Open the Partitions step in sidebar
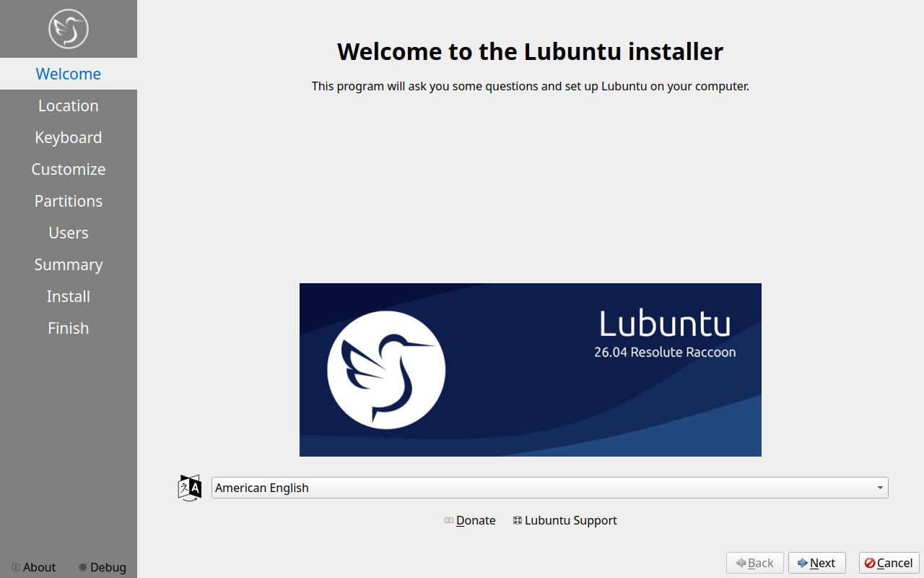 pos(69,201)
